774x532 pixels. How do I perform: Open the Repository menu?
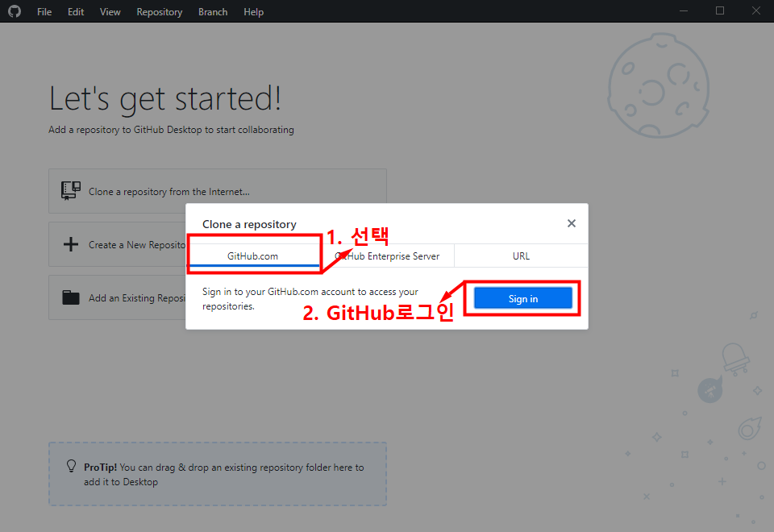click(x=159, y=11)
